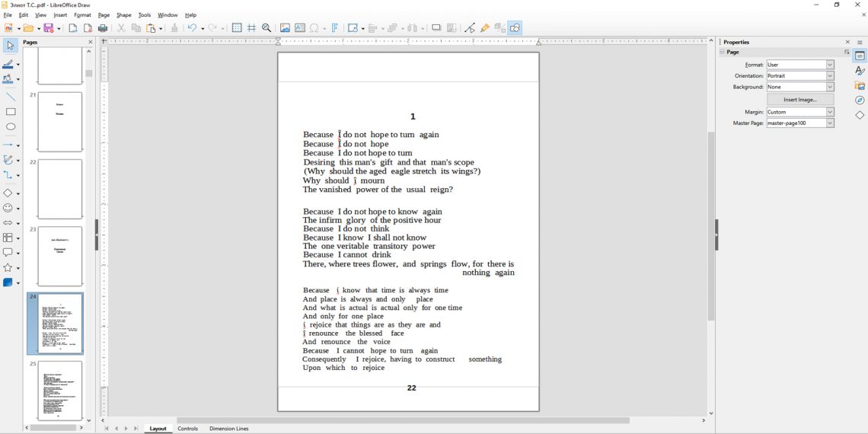Select the Ellipse drawing tool
Screen dimensions: 868x434
tap(11, 127)
